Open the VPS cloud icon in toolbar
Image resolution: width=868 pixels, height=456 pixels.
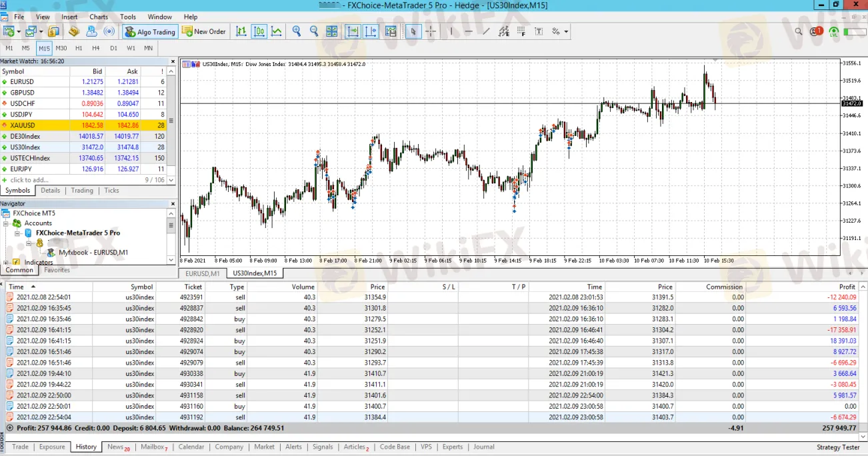[92, 31]
